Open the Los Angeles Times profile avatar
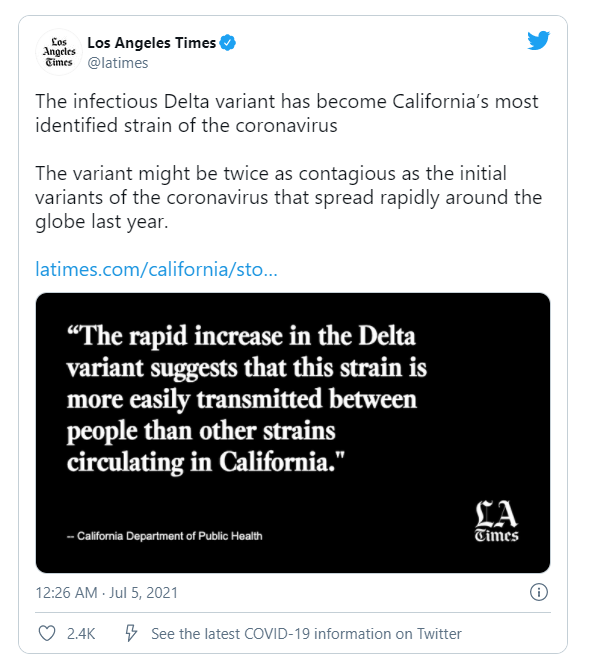Viewport: 593px width, 661px height. (x=59, y=52)
